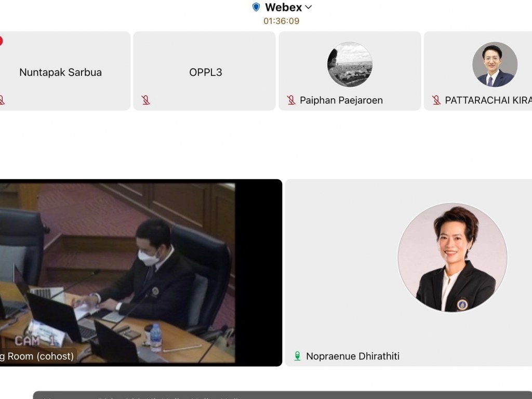Click the meeting timer 01:36:09
The image size is (532, 399).
281,21
